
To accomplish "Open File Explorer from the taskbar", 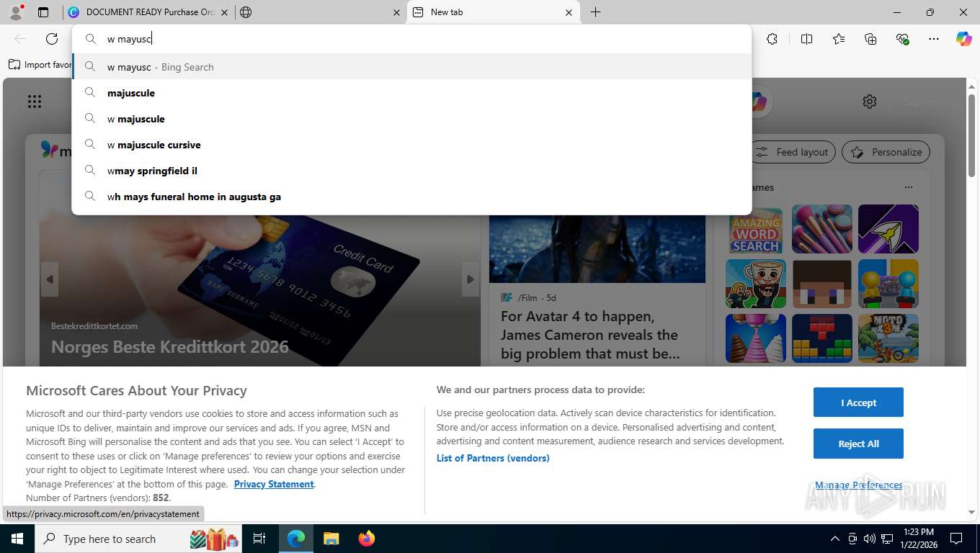I will 331,539.
